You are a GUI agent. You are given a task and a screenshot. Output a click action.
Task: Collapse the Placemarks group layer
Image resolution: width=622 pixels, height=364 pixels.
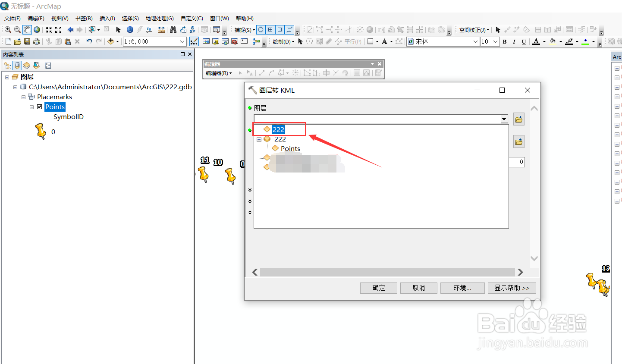pos(23,97)
